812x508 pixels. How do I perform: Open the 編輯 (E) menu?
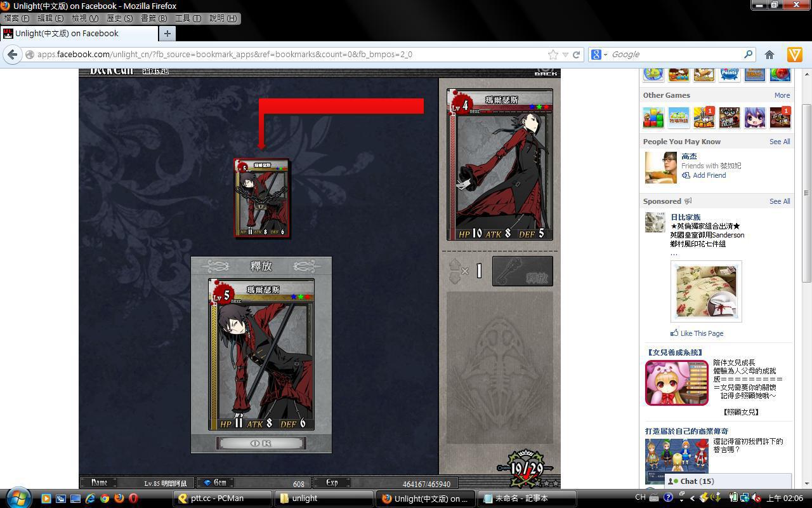(51, 18)
